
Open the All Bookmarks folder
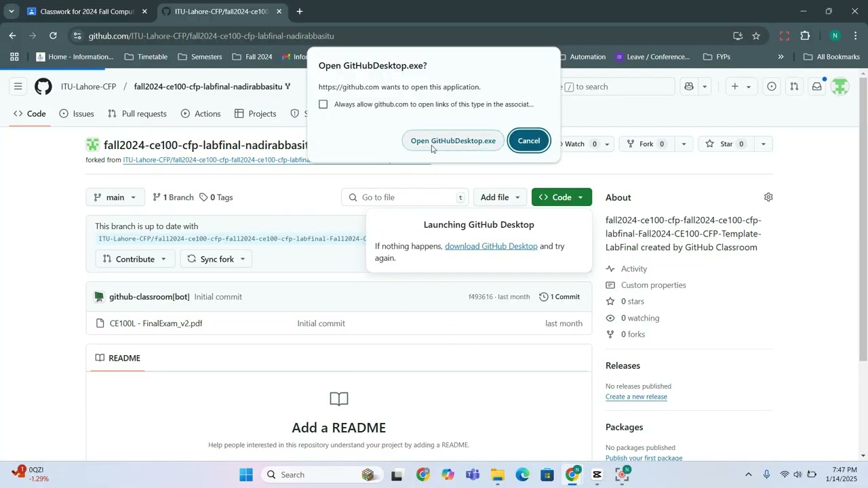pyautogui.click(x=831, y=57)
